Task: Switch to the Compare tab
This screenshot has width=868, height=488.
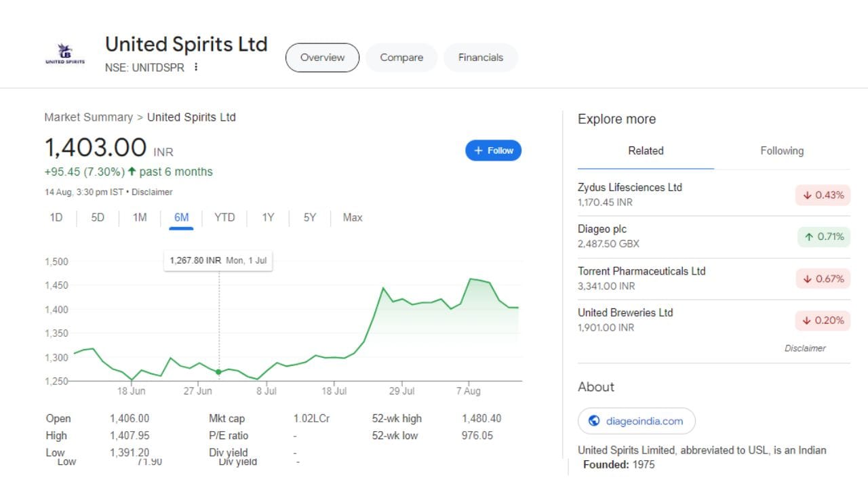Action: pos(401,58)
